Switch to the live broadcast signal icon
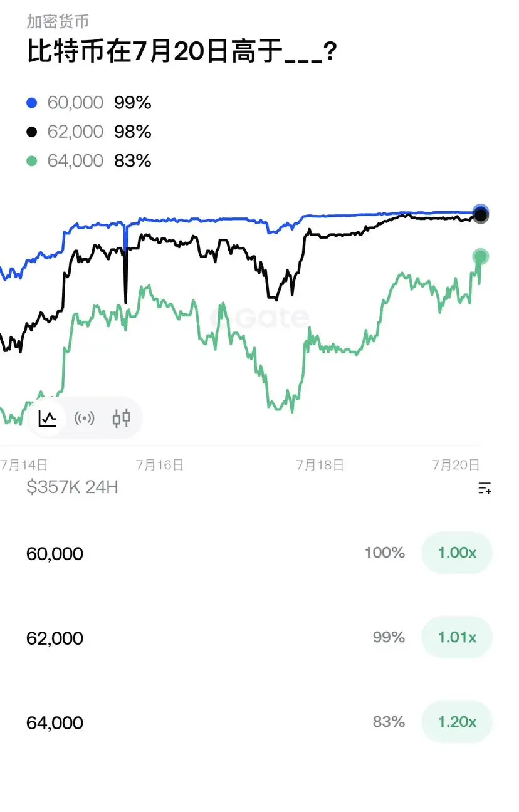The image size is (519, 812). point(85,418)
